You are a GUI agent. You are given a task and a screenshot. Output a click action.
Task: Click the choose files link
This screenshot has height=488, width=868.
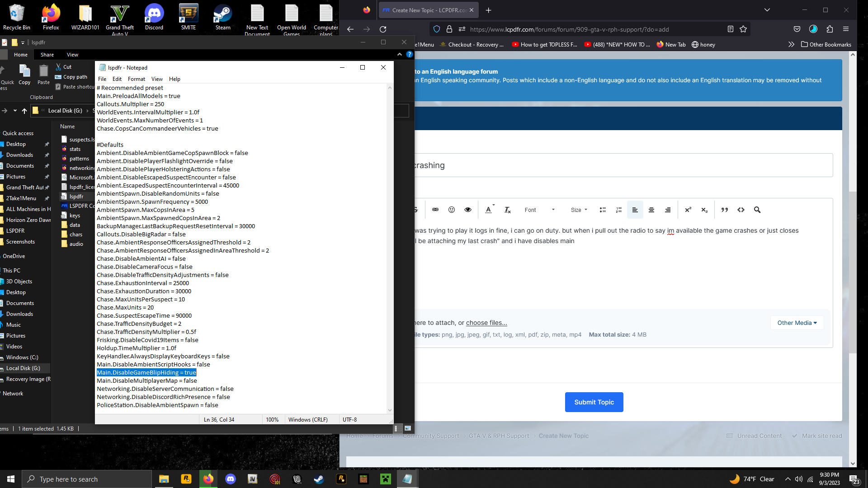click(x=486, y=323)
